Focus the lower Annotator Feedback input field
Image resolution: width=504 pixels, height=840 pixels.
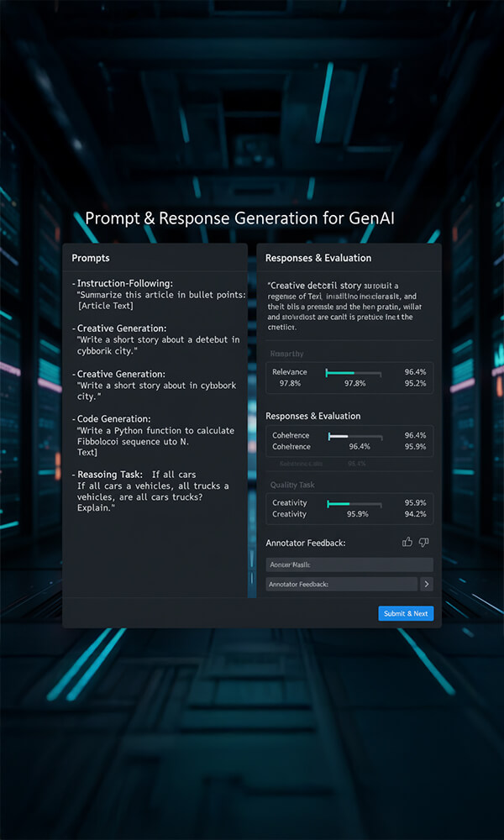coord(341,584)
